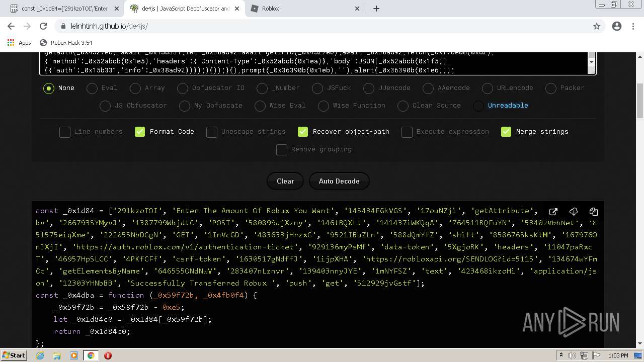The image size is (644, 362).
Task: Open the volume speaker tray icon
Action: (572, 355)
